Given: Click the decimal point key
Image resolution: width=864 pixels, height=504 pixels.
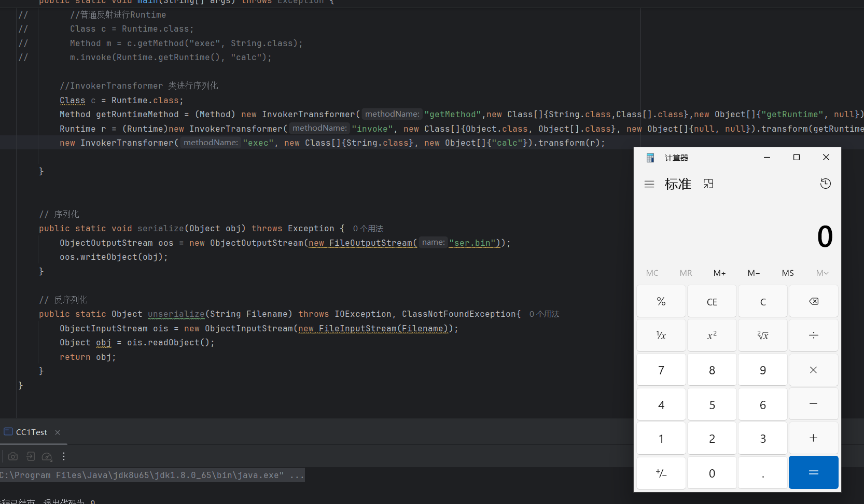Looking at the screenshot, I should [763, 472].
